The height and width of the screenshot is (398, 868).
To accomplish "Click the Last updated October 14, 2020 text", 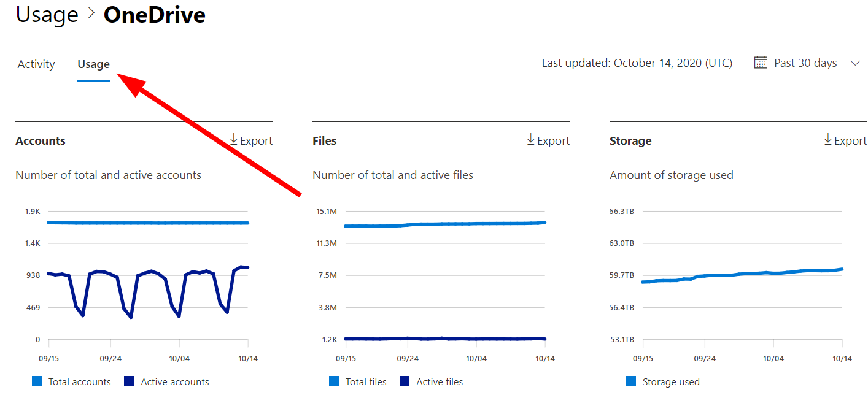I will click(637, 63).
